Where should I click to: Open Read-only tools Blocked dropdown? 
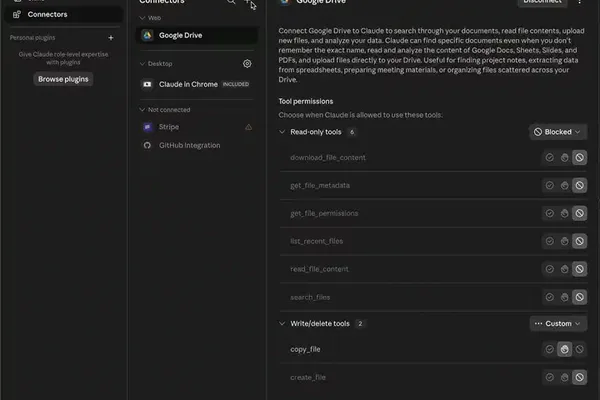tap(558, 132)
